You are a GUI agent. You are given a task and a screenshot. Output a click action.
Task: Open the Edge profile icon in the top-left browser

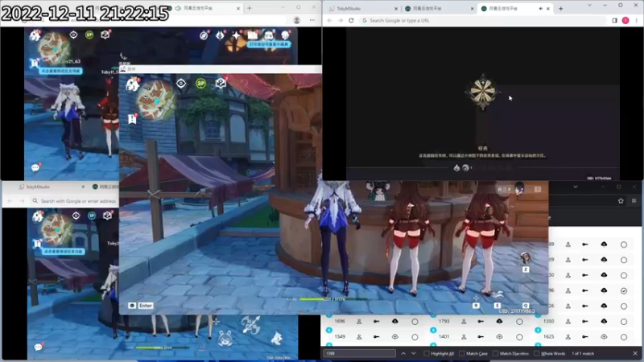[296, 20]
